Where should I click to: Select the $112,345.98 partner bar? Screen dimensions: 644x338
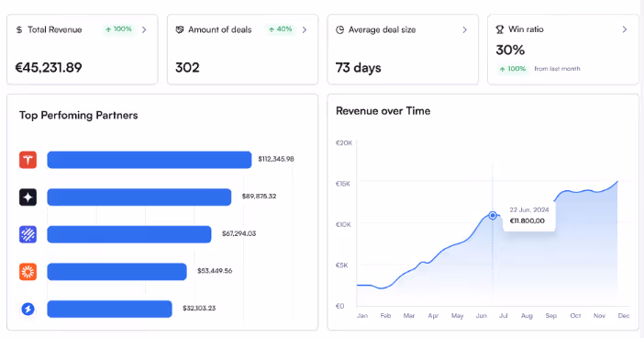[x=150, y=160]
